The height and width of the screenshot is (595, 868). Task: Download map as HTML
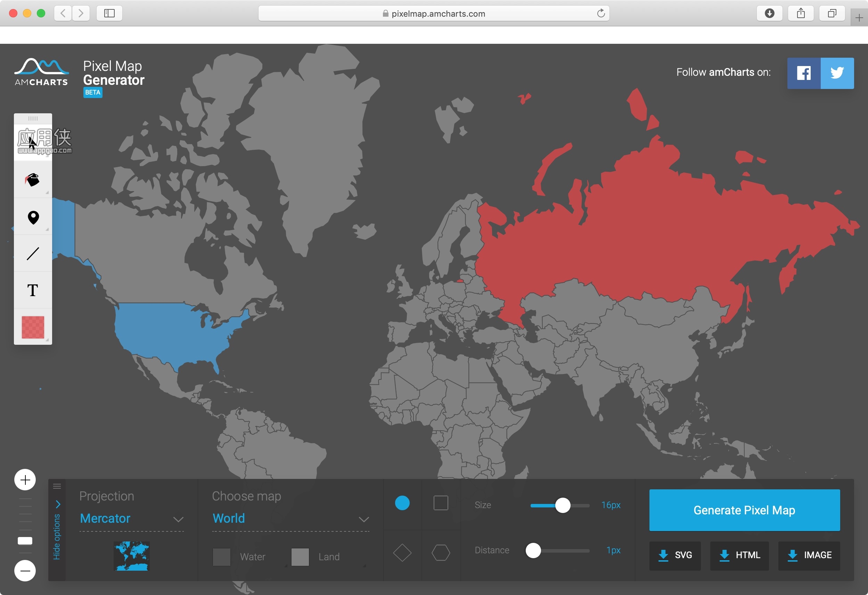pos(739,555)
